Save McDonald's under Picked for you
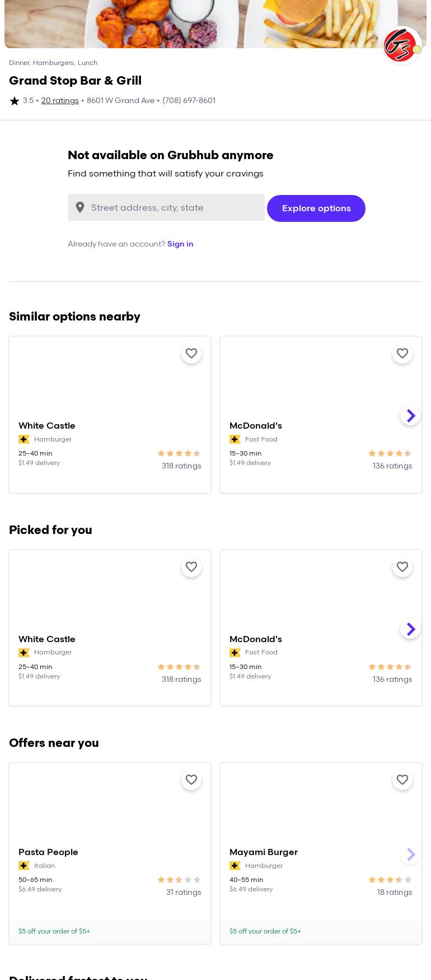This screenshot has height=980, width=431. (x=402, y=567)
